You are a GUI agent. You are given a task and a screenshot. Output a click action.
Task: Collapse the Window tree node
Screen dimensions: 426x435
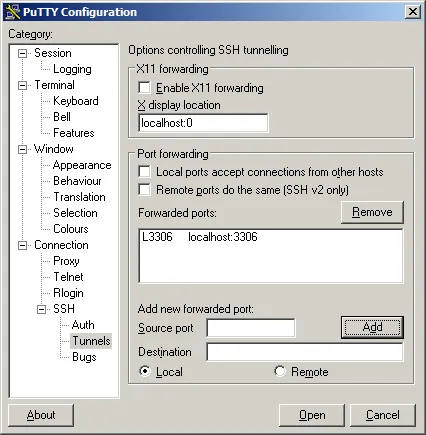pos(22,149)
